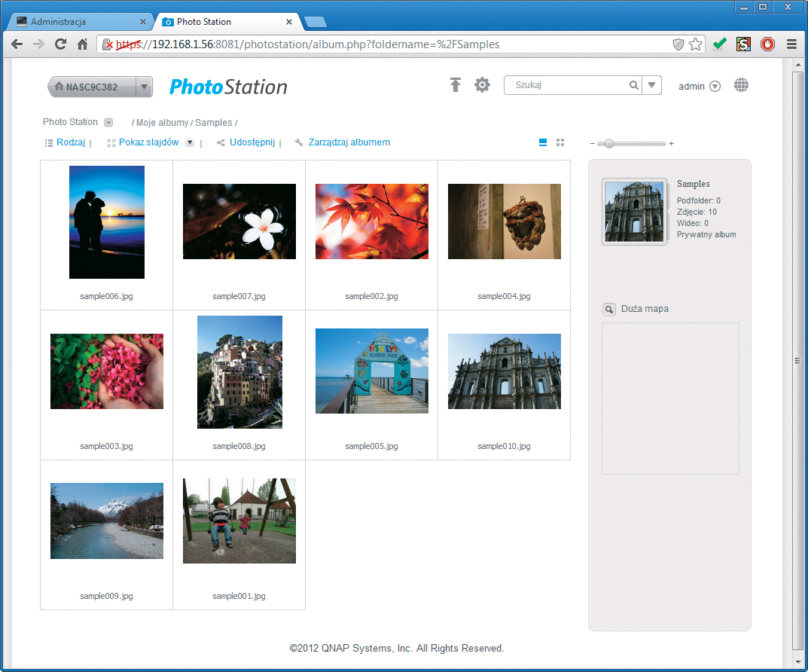Expand the search options dropdown arrow
This screenshot has width=808, height=672.
(652, 86)
